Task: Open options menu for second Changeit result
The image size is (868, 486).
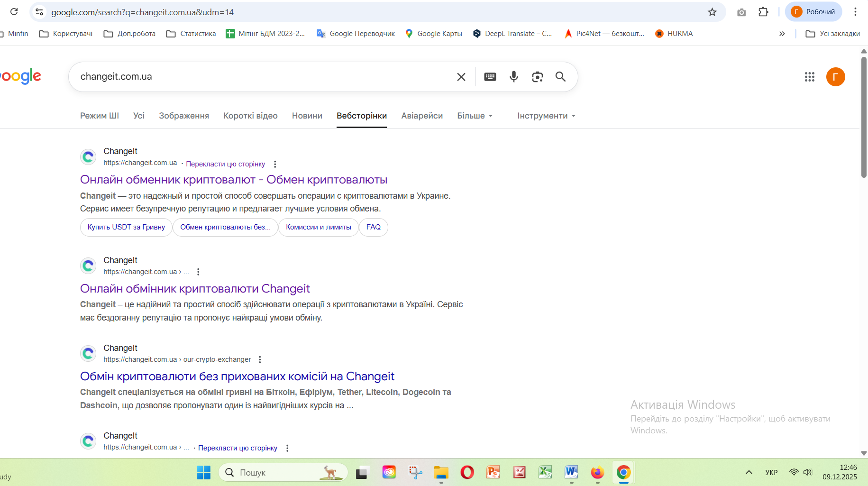Action: tap(198, 272)
